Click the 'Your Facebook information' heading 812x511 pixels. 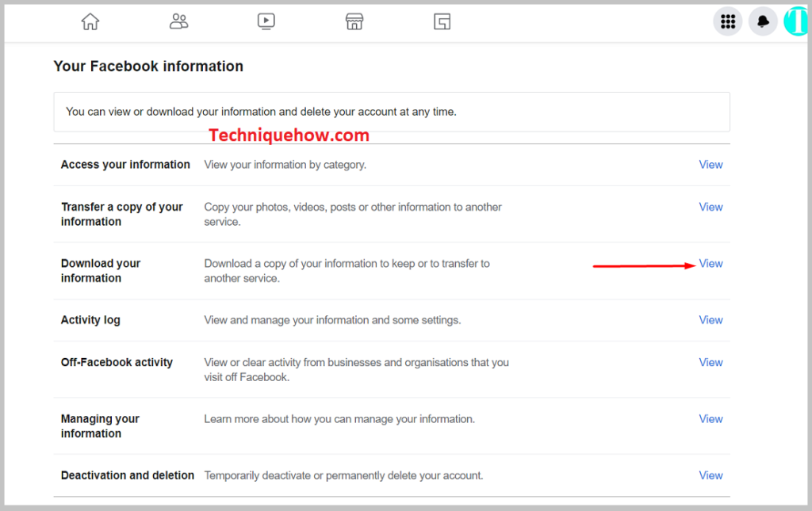[148, 67]
